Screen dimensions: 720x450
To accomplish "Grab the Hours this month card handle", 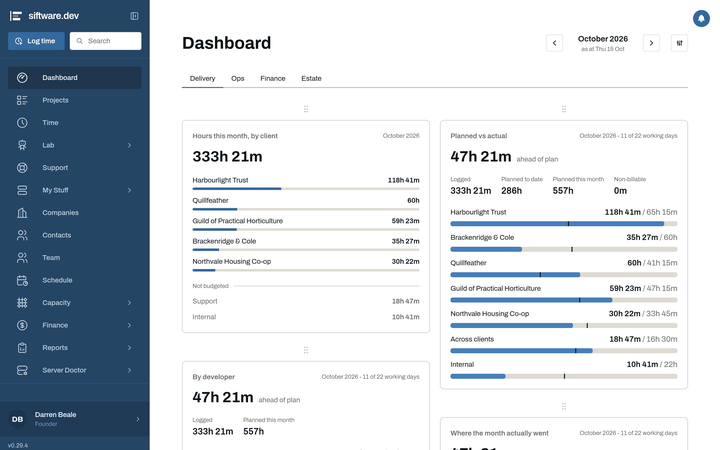I will click(x=306, y=109).
